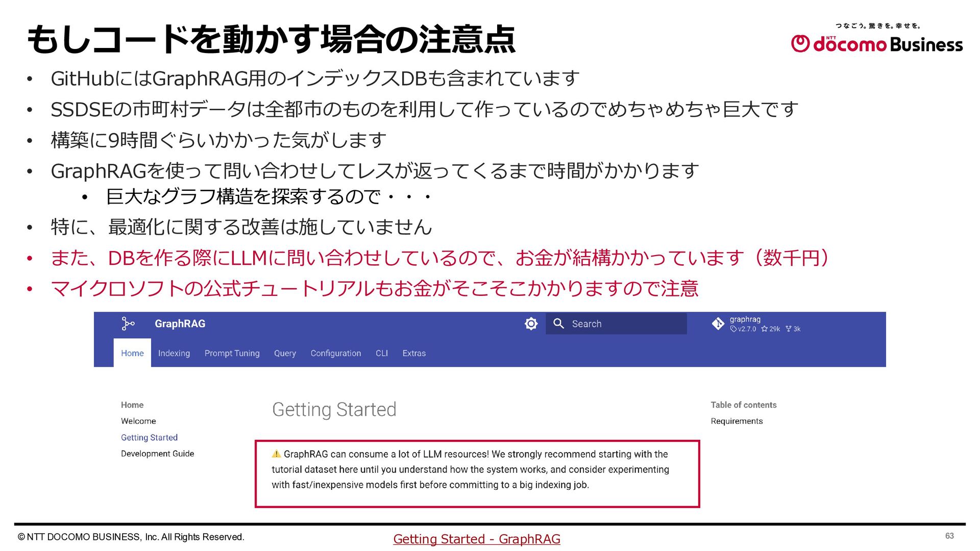
Task: Open the graphrag repository name link
Action: (x=745, y=319)
